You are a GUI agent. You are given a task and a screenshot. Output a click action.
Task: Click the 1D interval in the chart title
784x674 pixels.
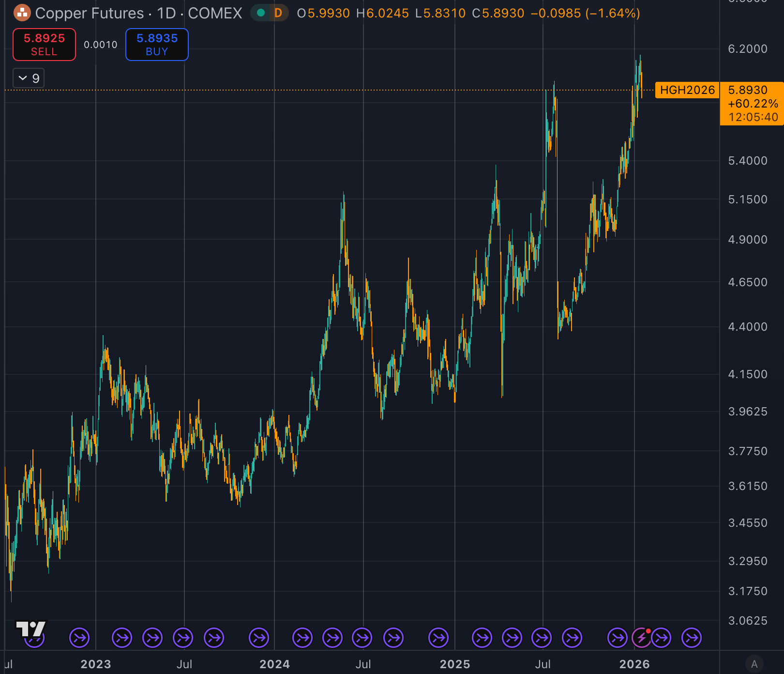(166, 13)
